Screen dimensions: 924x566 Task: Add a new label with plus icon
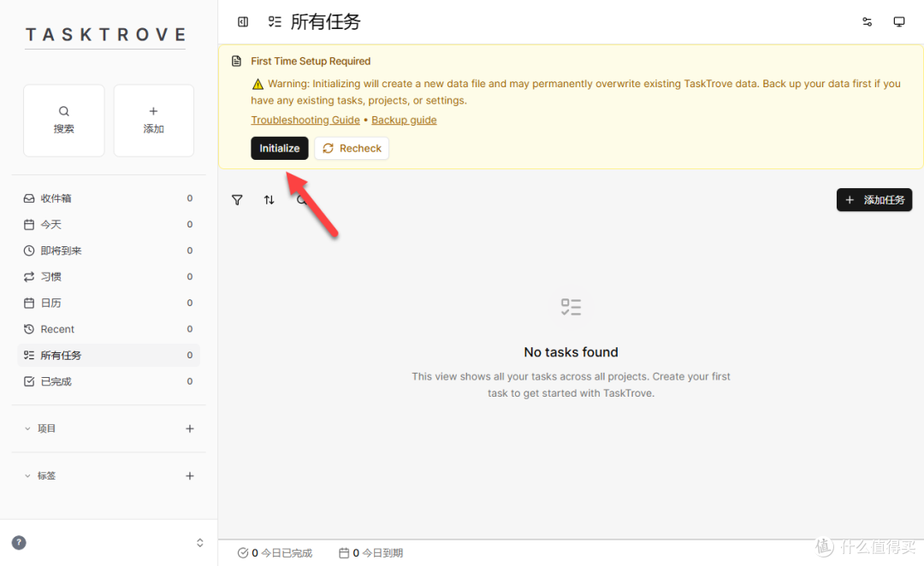pos(190,476)
